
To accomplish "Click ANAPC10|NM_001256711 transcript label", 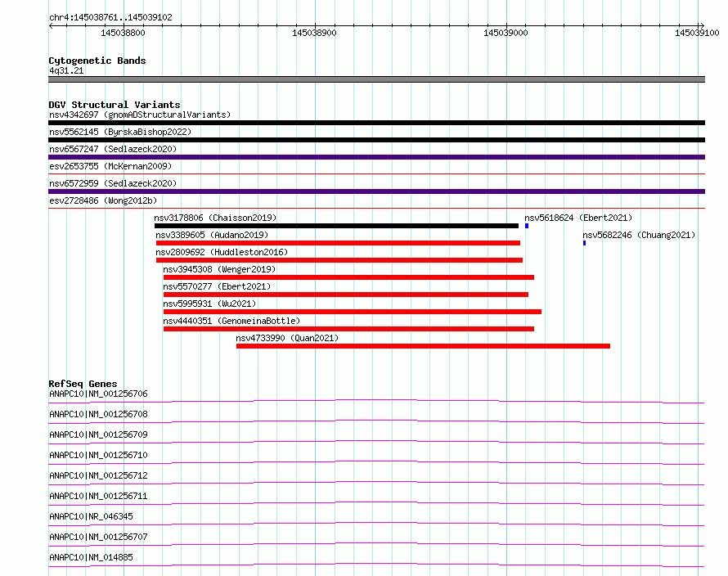I will click(98, 496).
